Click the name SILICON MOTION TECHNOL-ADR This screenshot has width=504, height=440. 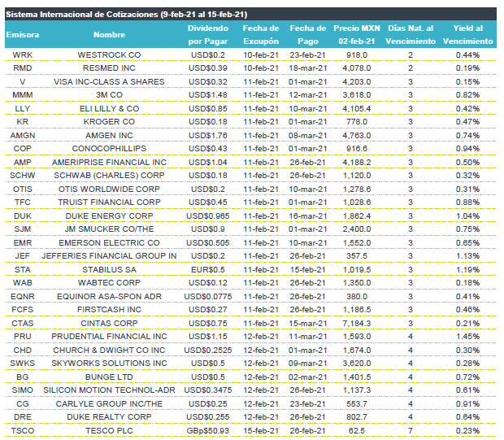(109, 390)
